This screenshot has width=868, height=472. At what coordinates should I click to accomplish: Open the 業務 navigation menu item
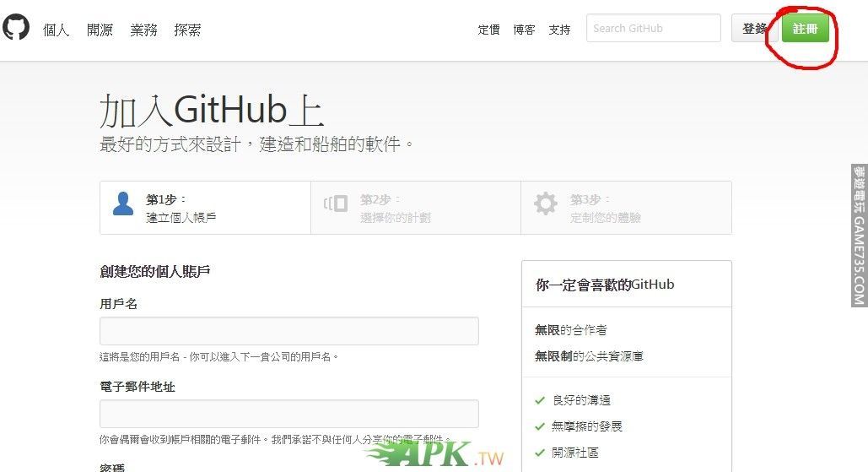143,30
